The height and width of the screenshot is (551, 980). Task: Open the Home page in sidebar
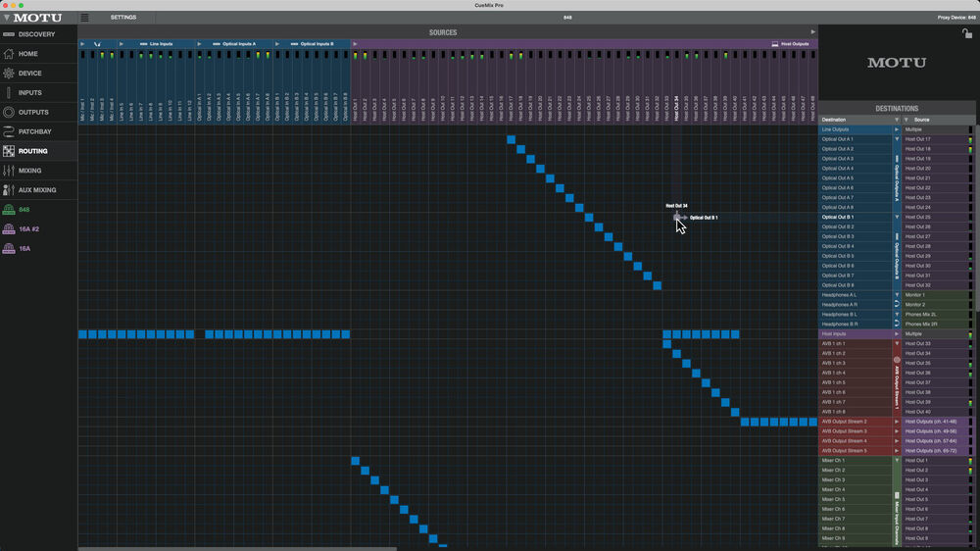coord(27,54)
